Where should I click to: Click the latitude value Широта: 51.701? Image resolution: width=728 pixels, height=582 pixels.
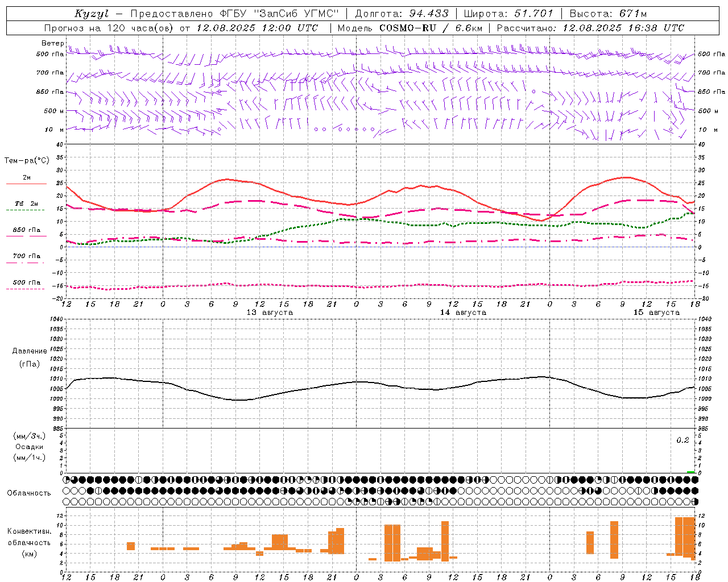(508, 14)
